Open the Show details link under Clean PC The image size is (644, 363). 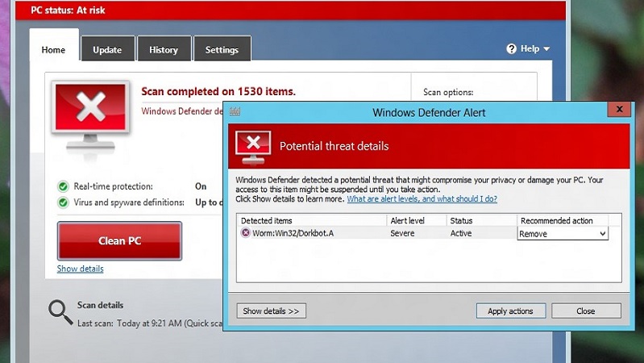[80, 269]
